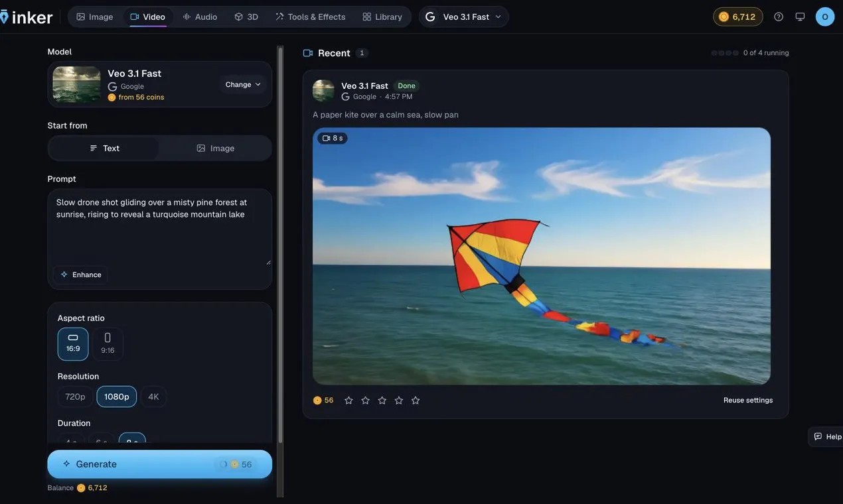Open the Help button at the right edge
This screenshot has height=504, width=843.
coord(826,436)
